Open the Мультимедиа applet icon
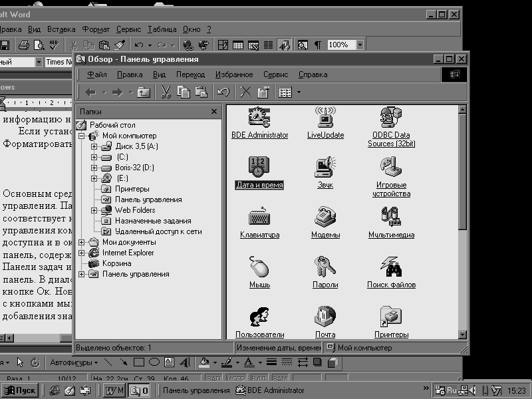The width and height of the screenshot is (532, 399). coord(391,217)
